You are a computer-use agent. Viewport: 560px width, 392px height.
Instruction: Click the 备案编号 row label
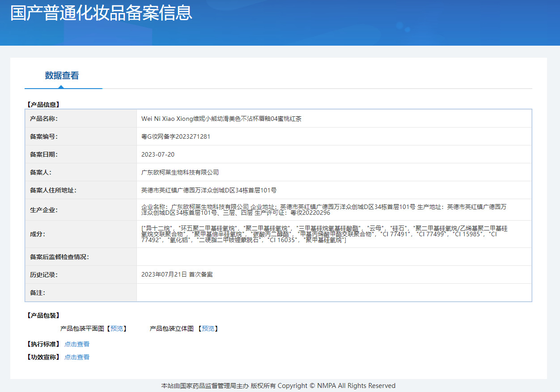[44, 136]
